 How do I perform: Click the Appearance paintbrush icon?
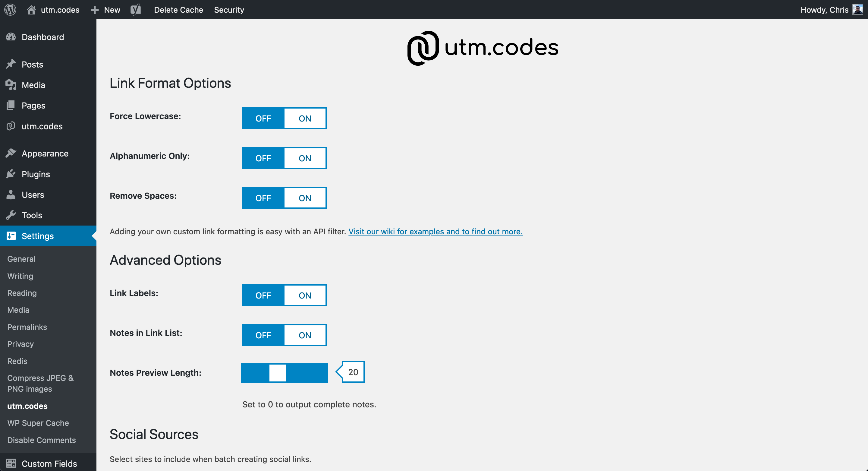(x=11, y=153)
